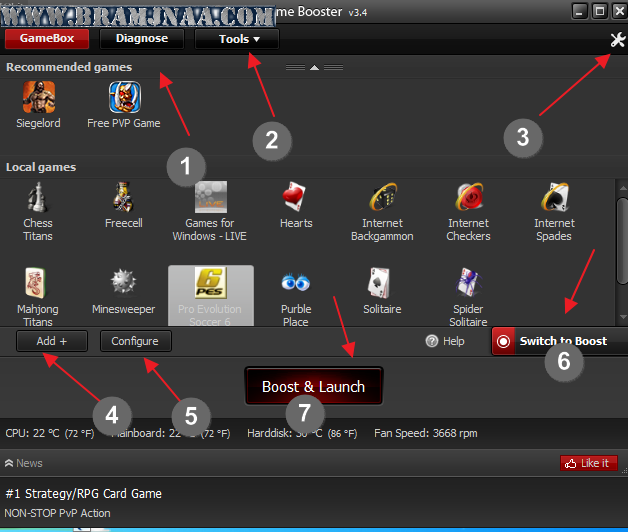Screen dimensions: 628x532
Task: Select the Minesweeper game icon
Action: [x=123, y=283]
